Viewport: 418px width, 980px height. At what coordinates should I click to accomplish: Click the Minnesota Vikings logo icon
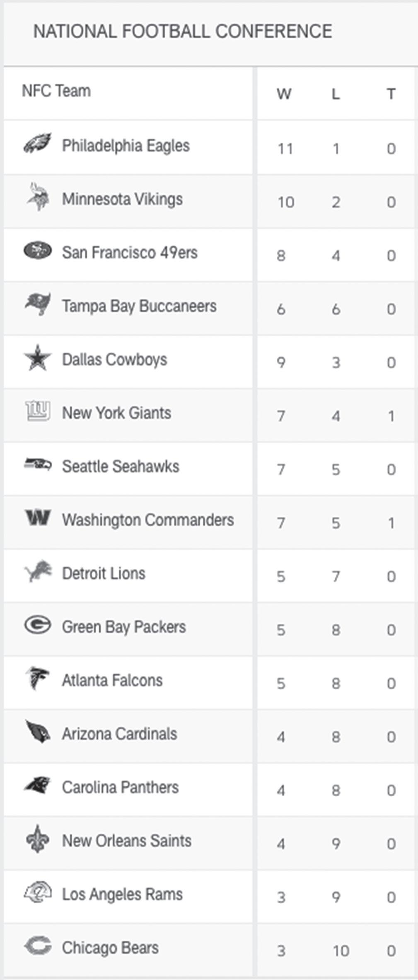click(37, 197)
